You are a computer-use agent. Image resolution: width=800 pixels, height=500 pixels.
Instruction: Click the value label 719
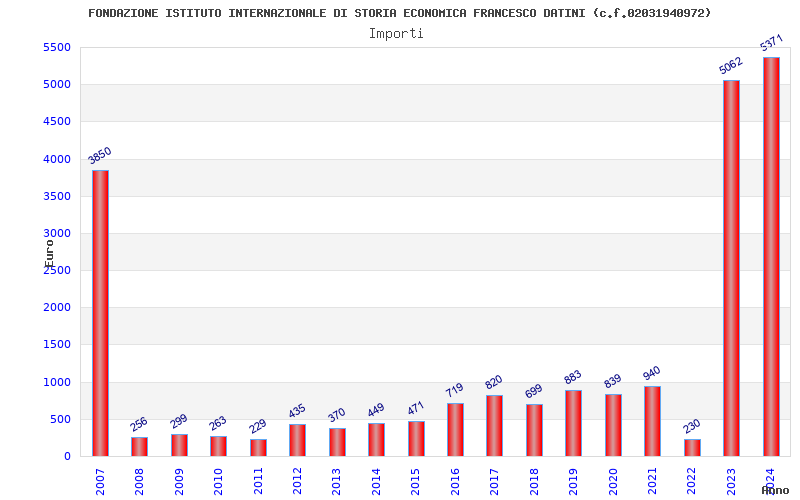454,390
